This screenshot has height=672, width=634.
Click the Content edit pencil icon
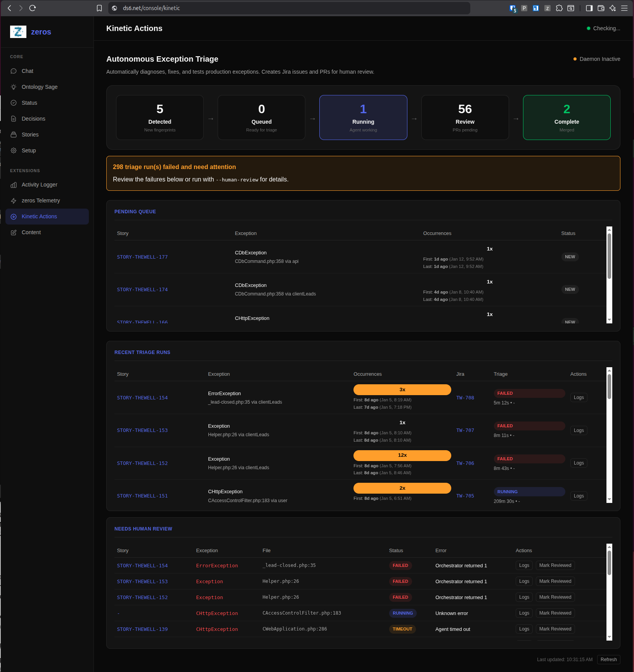click(x=14, y=233)
